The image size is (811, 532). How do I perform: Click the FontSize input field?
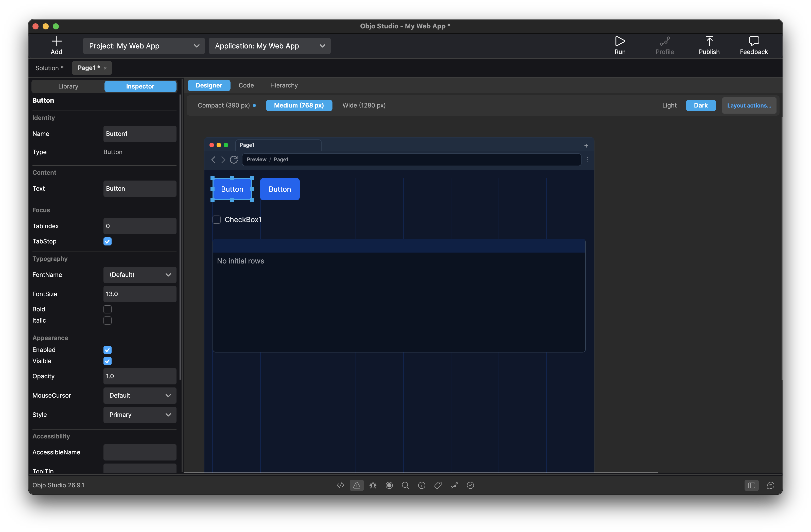(140, 294)
